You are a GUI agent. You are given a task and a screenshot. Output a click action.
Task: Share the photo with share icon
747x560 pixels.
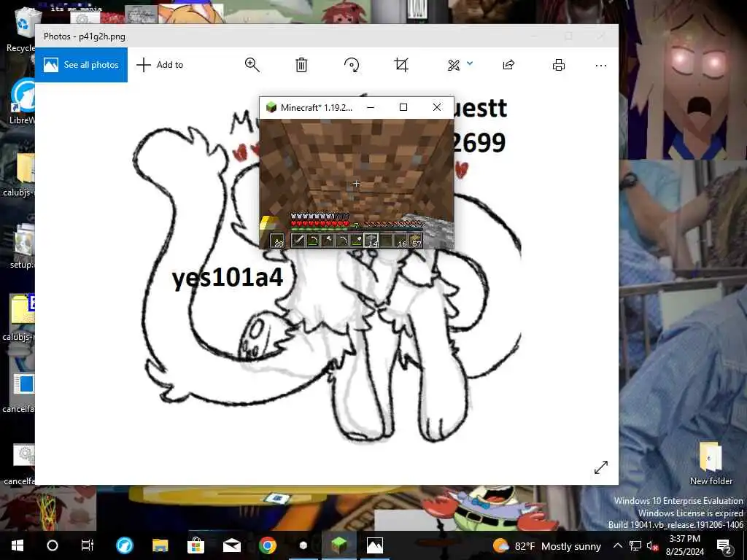coord(508,65)
